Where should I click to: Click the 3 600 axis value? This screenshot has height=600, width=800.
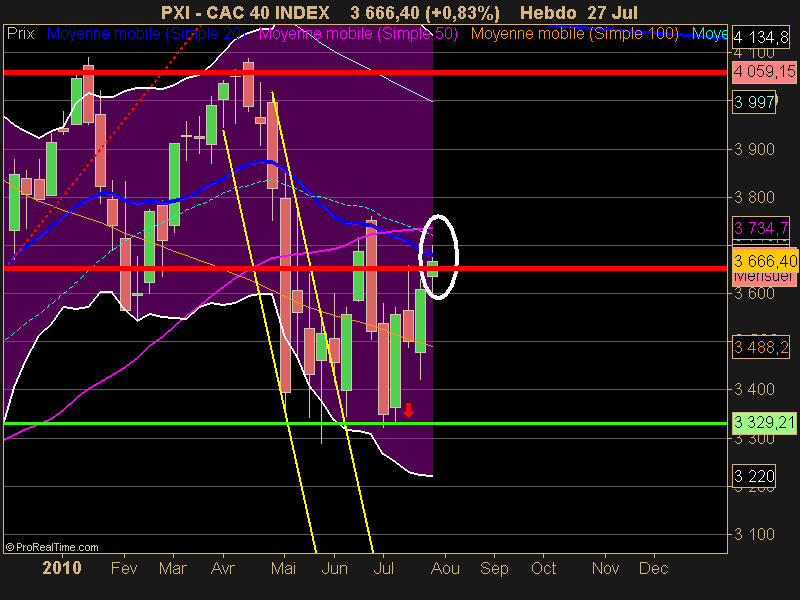click(754, 294)
